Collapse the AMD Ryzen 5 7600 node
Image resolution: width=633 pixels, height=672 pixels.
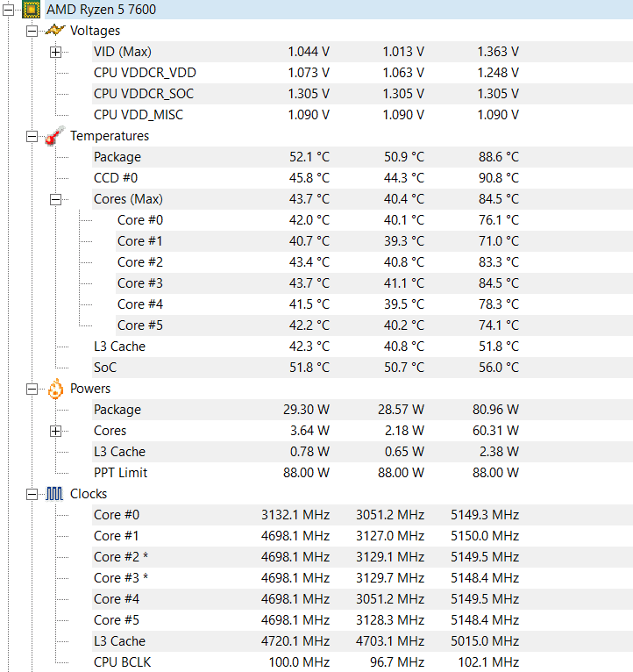pos(10,10)
